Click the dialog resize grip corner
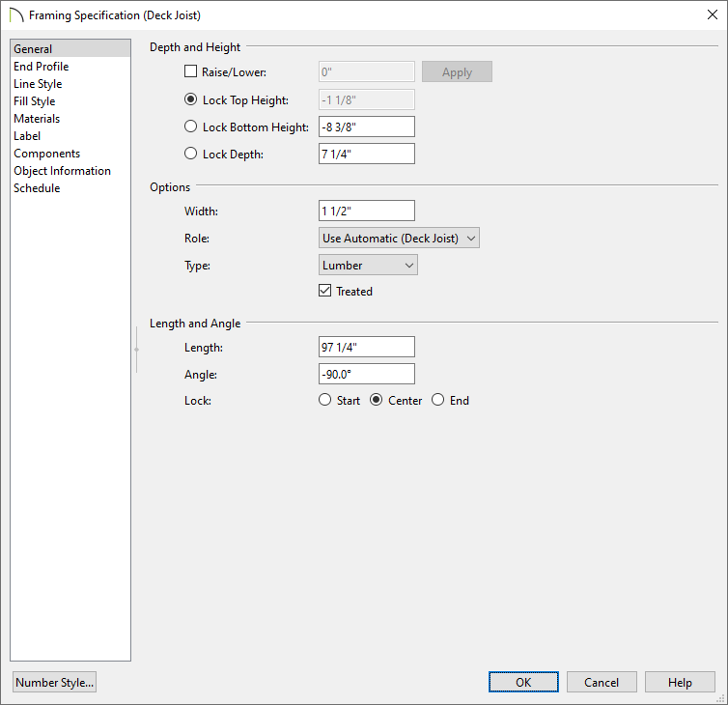This screenshot has width=728, height=705. click(x=721, y=698)
